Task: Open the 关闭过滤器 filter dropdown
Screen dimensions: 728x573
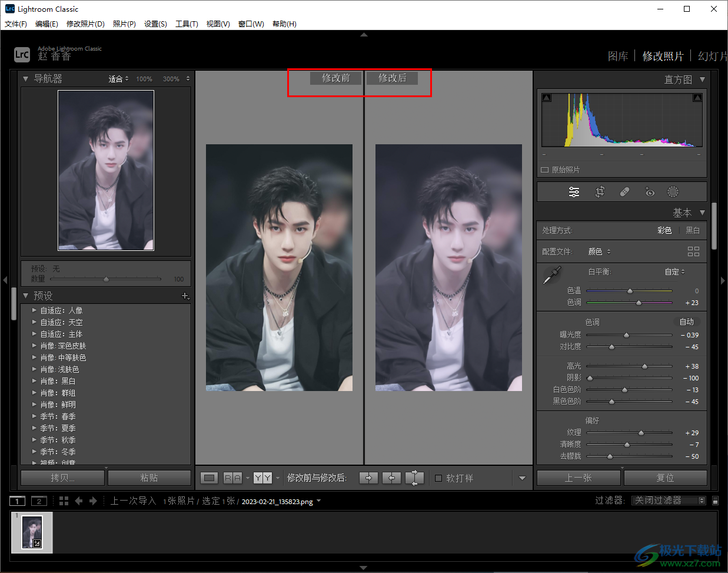Action: (x=669, y=501)
